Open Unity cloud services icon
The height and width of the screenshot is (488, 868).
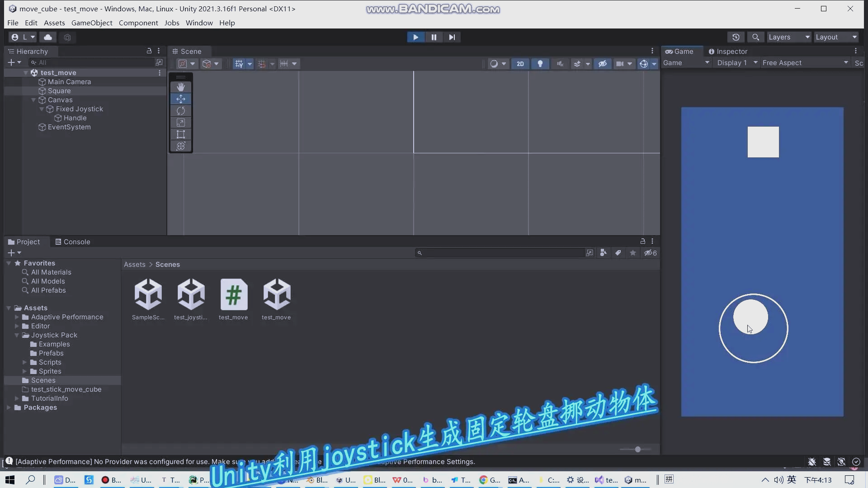pos(48,37)
